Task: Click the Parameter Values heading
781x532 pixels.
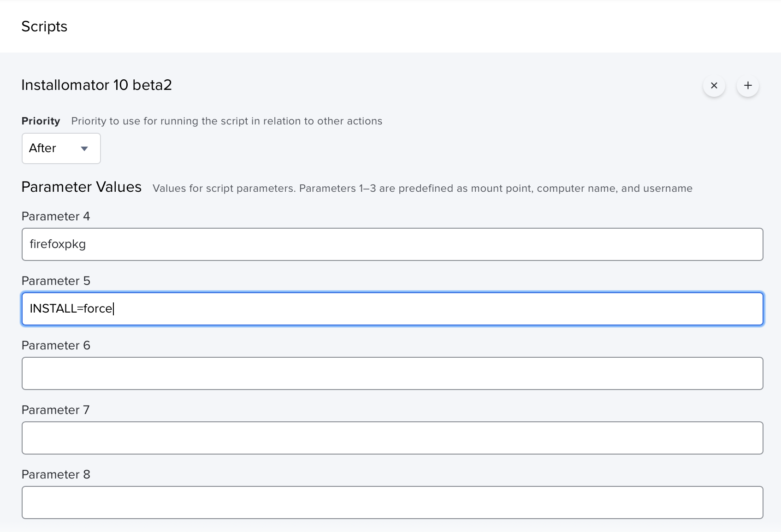Action: click(x=81, y=187)
